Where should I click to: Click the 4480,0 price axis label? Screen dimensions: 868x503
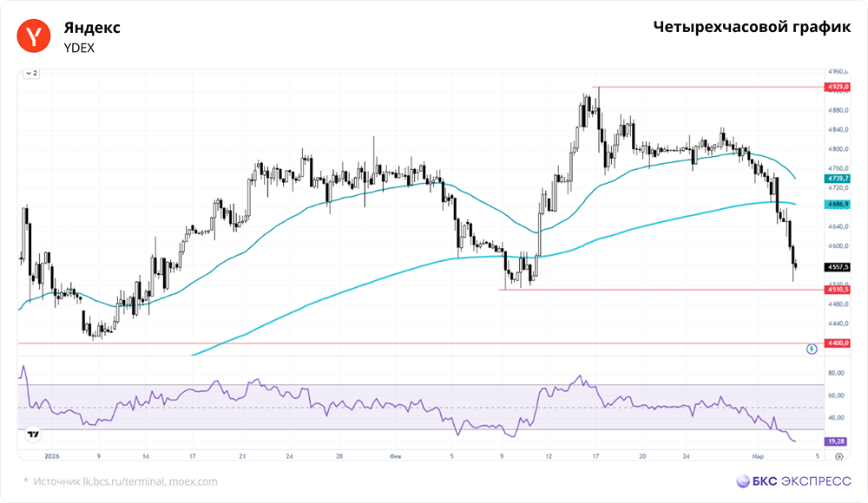click(x=838, y=304)
